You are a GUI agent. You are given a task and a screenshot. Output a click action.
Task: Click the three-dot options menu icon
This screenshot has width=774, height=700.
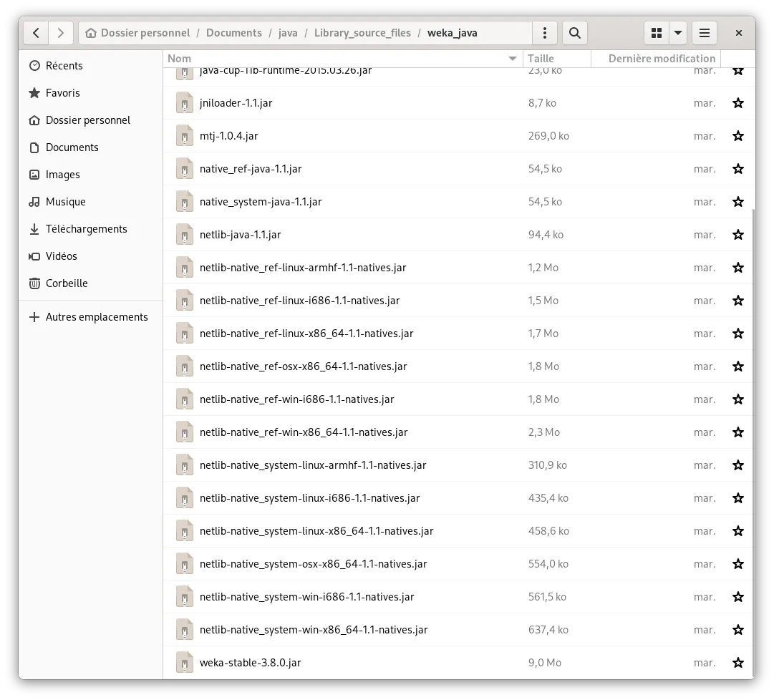coord(543,32)
